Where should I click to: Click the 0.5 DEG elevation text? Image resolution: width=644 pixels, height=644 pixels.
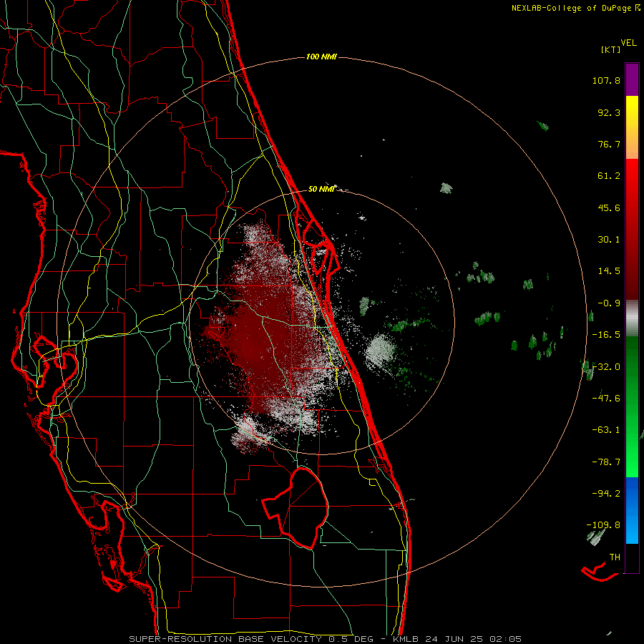pyautogui.click(x=351, y=639)
